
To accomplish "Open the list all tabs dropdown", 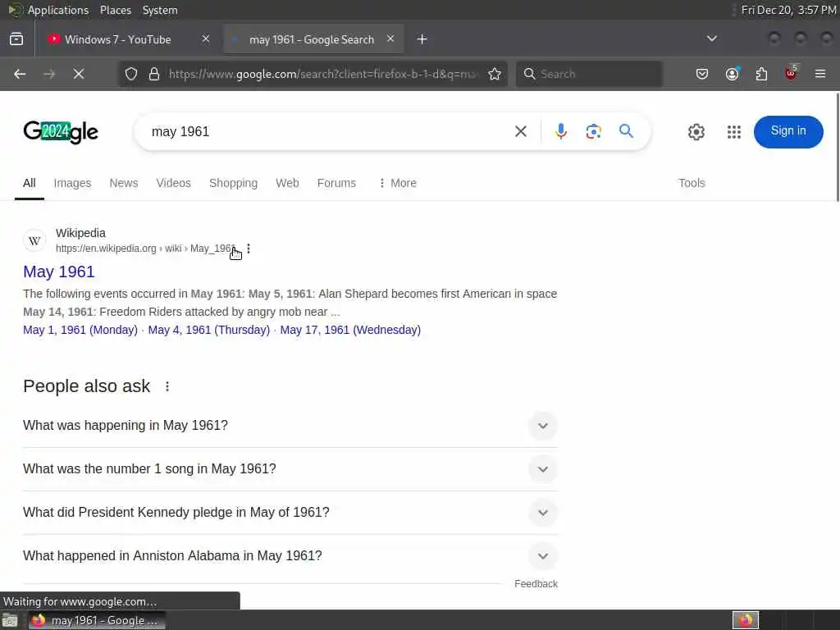I will [x=712, y=39].
